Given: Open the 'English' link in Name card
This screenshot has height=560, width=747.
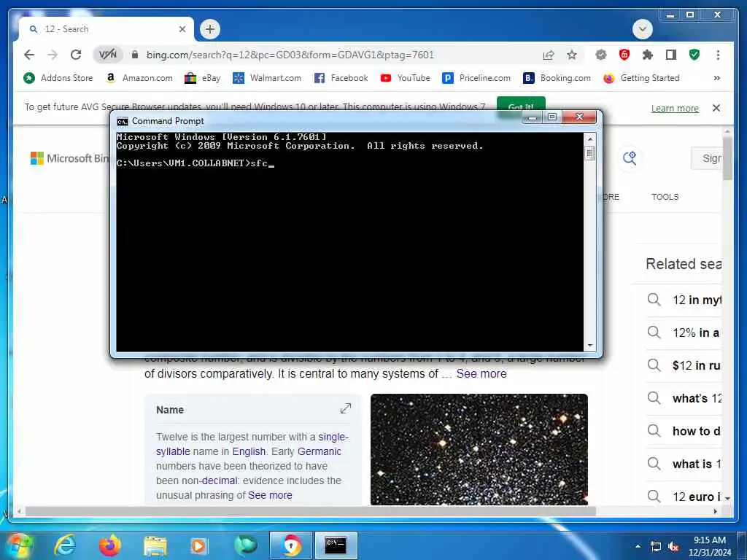Looking at the screenshot, I should click(x=249, y=451).
